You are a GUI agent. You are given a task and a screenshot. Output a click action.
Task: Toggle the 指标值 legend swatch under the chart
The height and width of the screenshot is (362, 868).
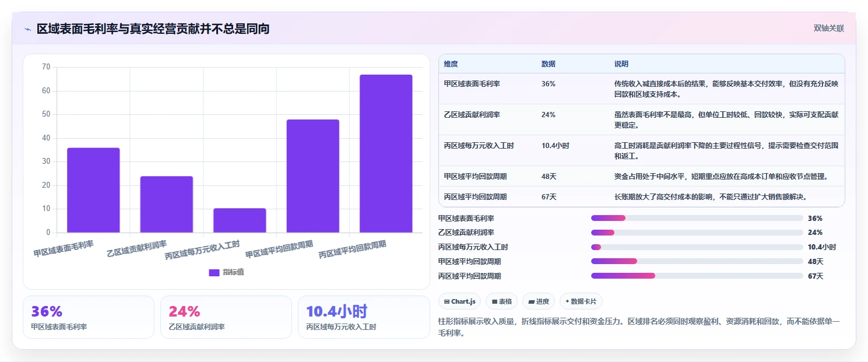(x=214, y=272)
